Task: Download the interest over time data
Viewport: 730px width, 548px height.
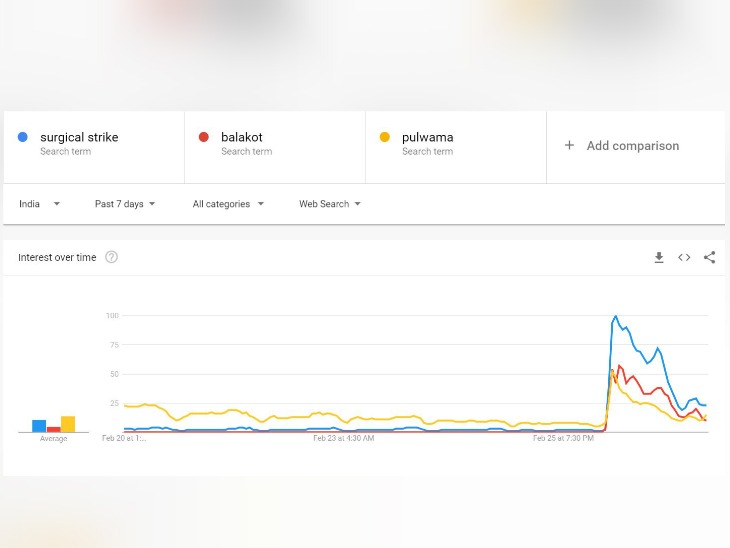Action: (x=659, y=257)
